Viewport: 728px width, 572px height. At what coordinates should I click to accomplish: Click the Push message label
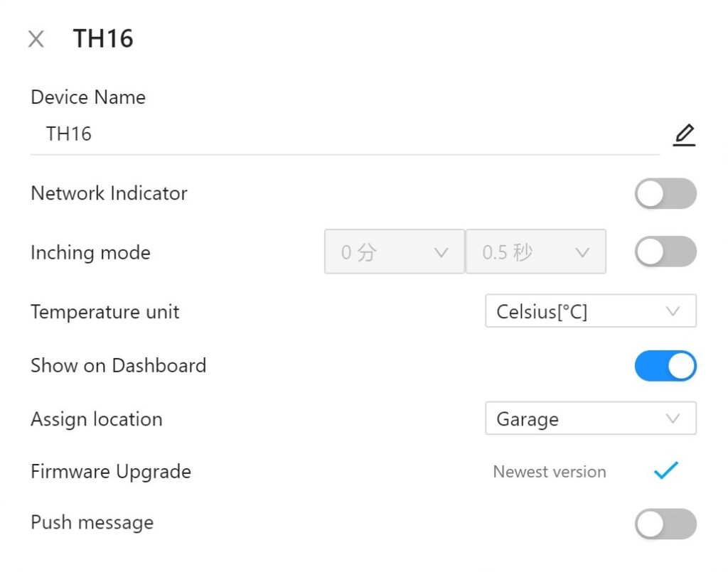(92, 523)
